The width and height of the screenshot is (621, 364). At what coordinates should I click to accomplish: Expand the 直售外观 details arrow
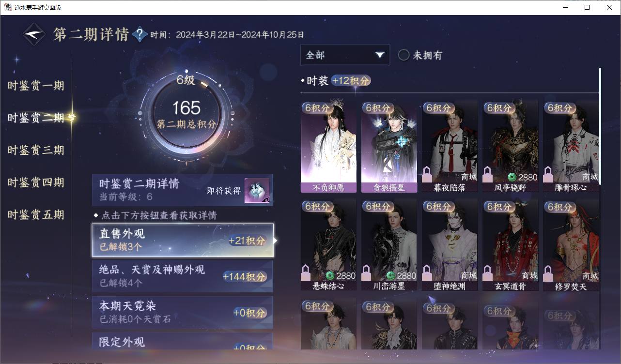point(276,240)
